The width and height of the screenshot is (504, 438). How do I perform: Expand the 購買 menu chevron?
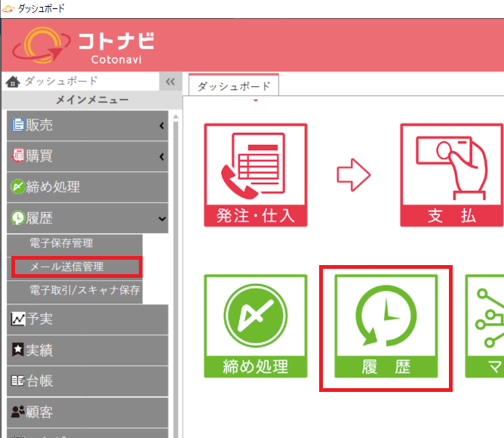click(x=161, y=157)
